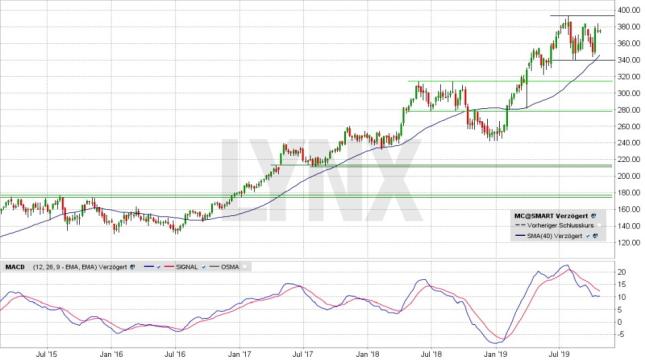Click the Jan '16 date label
This screenshot has height=363, width=645.
(111, 354)
